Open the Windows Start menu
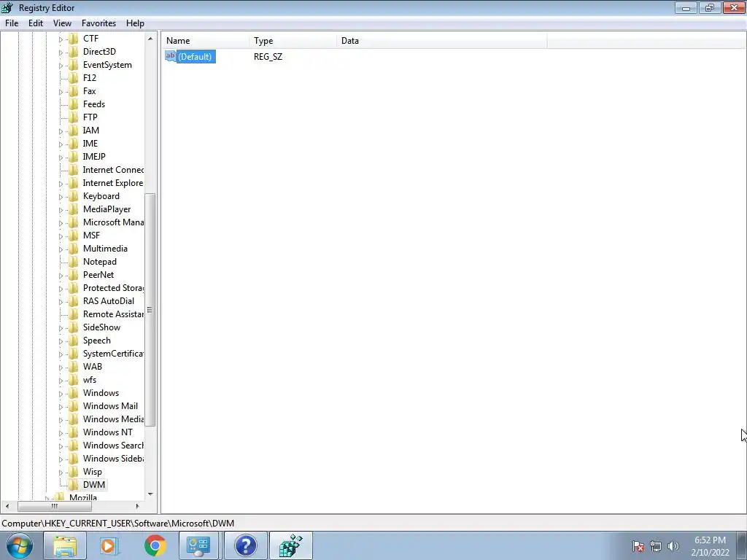 coord(20,545)
